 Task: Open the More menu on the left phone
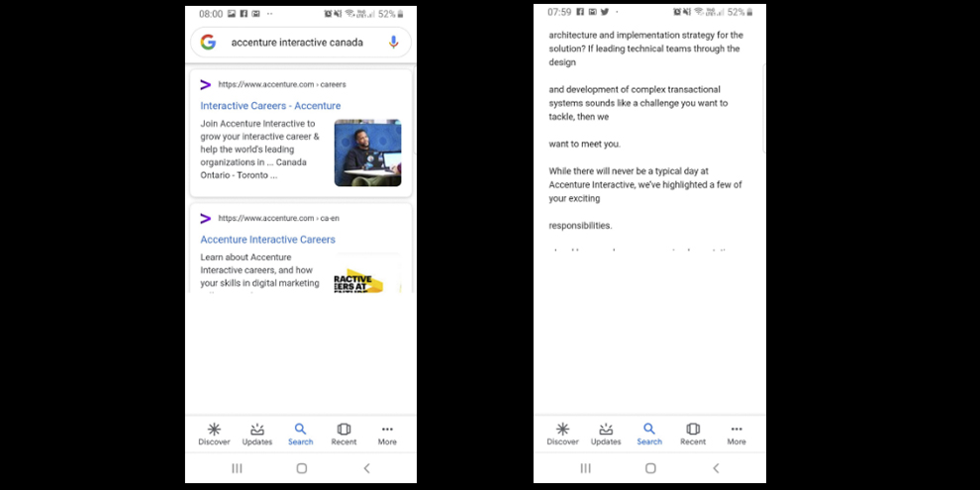[387, 434]
